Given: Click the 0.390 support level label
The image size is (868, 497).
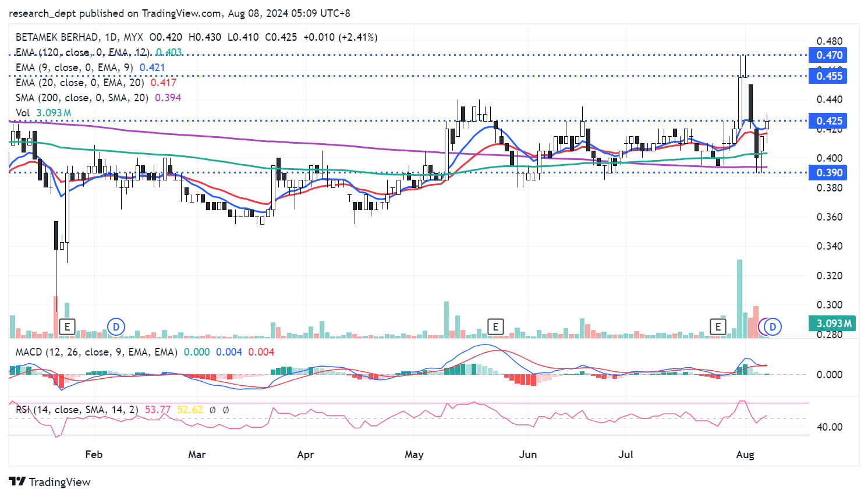Looking at the screenshot, I should (x=829, y=173).
